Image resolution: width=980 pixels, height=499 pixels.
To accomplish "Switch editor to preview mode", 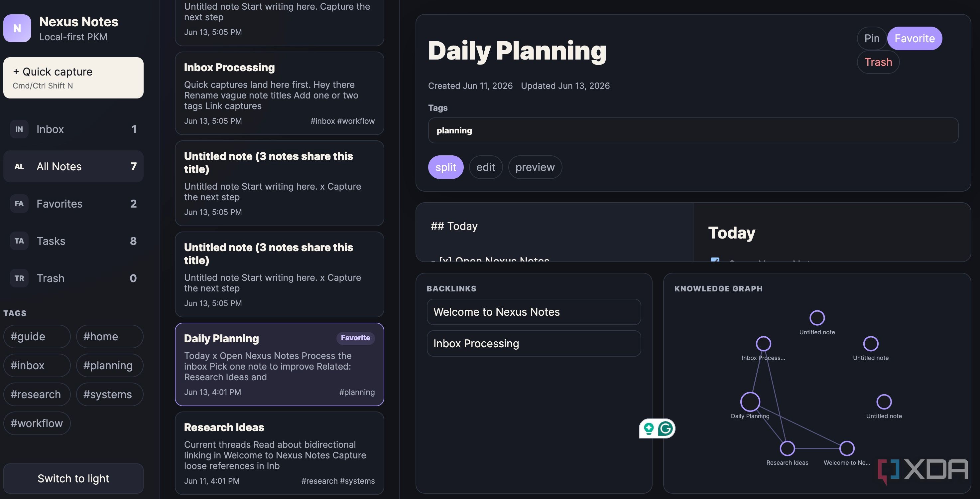I will click(535, 167).
